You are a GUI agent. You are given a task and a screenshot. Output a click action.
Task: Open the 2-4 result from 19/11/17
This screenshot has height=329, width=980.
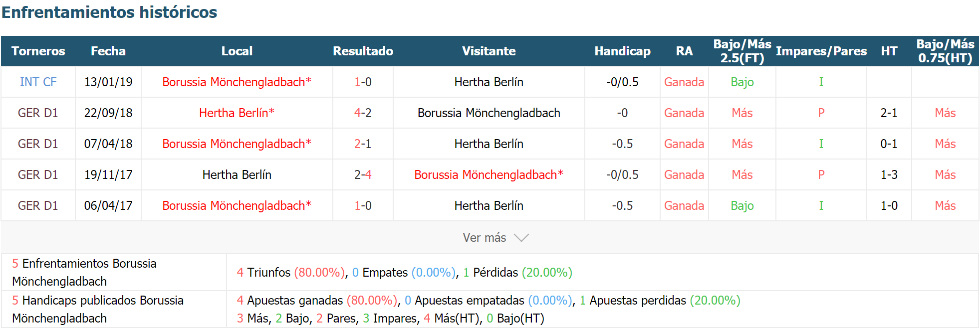363,174
